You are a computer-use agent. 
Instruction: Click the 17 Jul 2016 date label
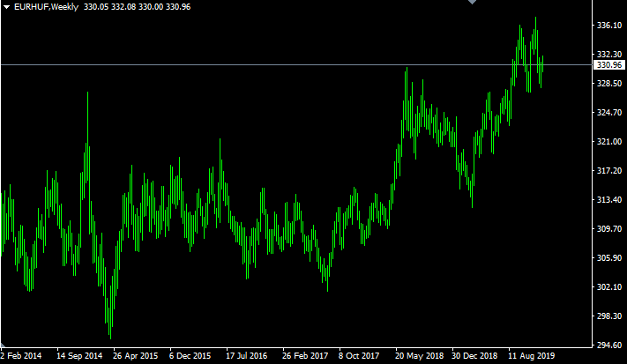pos(246,355)
